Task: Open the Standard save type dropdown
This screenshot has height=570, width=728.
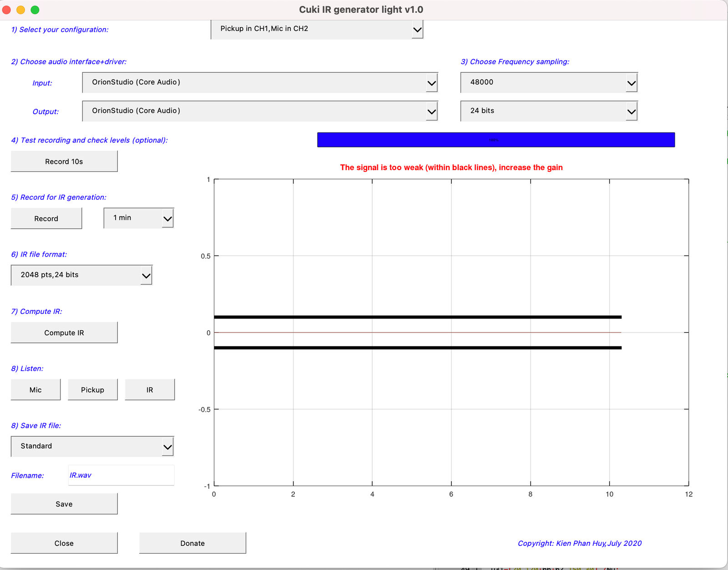Action: coord(92,446)
